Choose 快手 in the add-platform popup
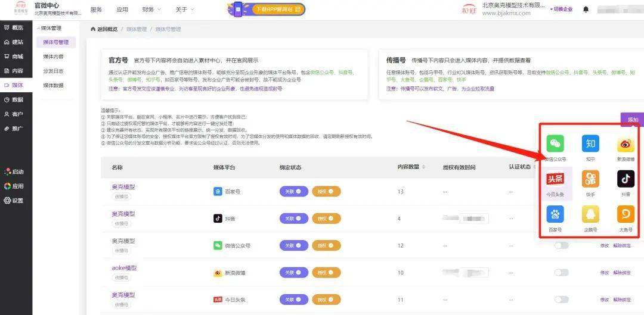 (x=590, y=183)
